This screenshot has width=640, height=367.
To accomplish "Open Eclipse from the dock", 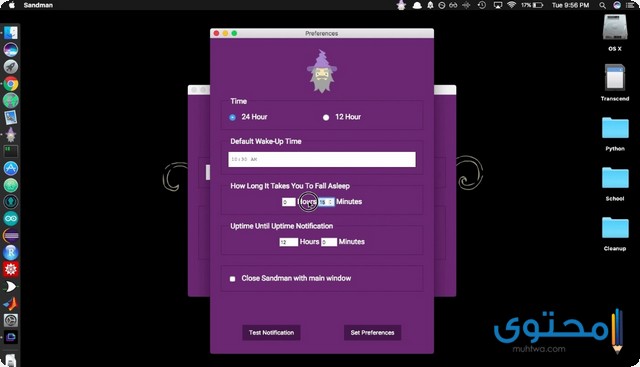I will [11, 236].
